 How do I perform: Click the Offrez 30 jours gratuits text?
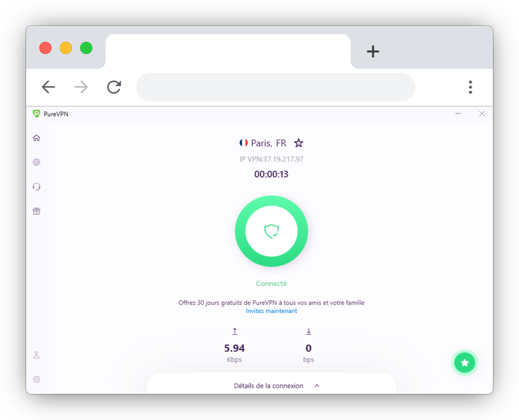click(271, 303)
